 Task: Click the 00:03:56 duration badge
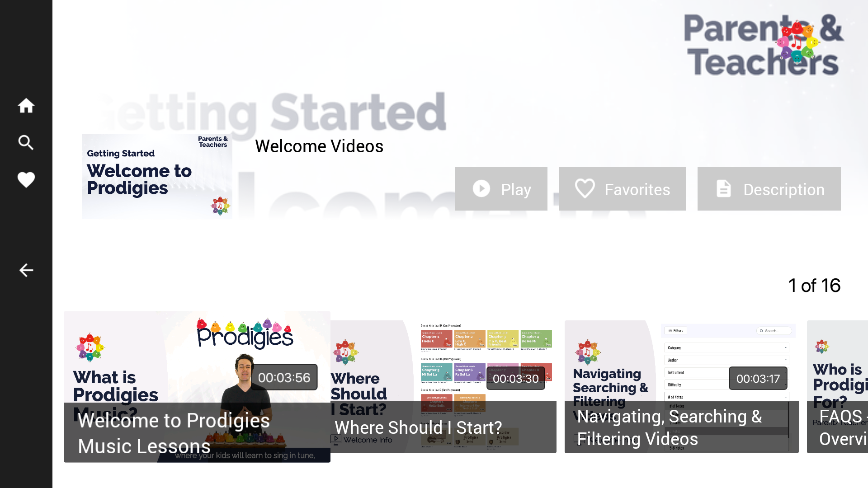coord(284,377)
